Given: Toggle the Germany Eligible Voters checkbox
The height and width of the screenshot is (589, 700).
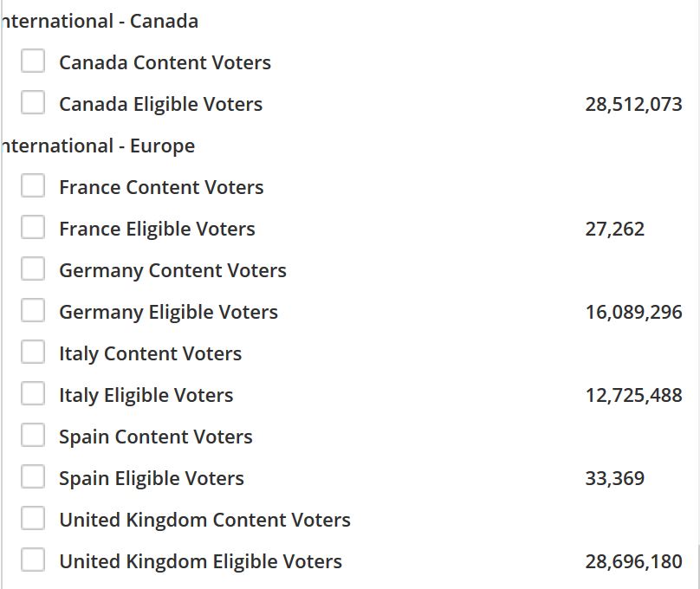Looking at the screenshot, I should [33, 310].
